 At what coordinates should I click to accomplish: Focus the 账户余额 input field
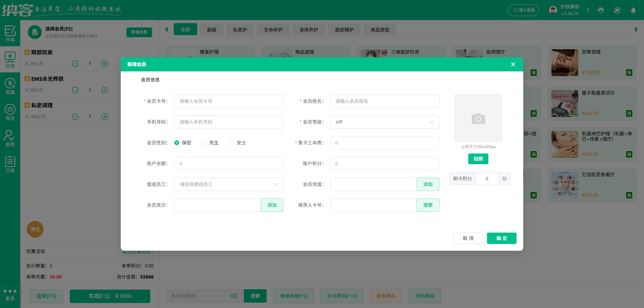[x=229, y=164]
